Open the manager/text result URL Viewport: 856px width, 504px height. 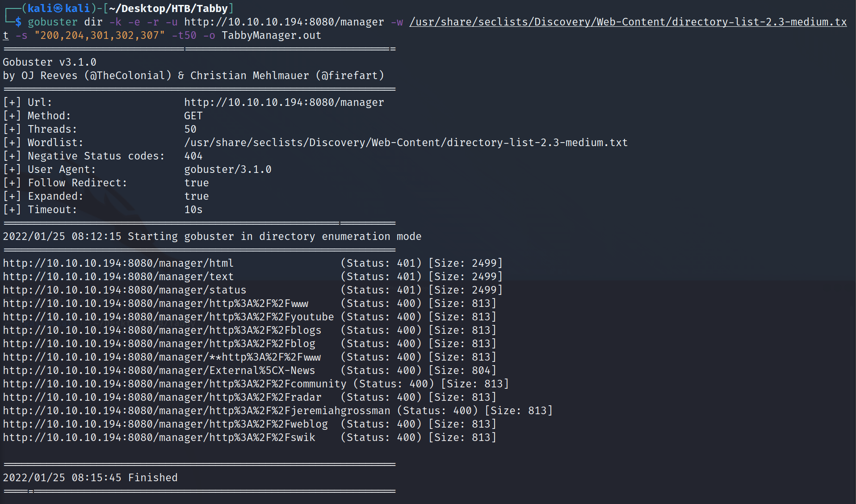tap(118, 277)
